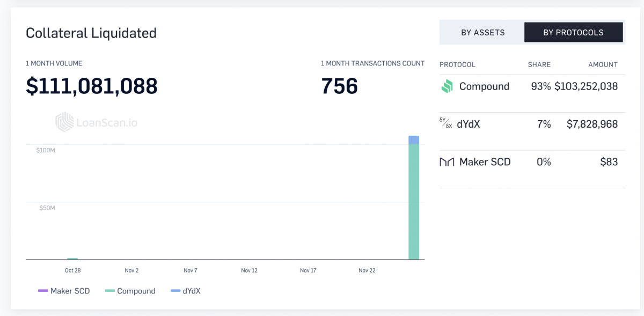
Task: Click the AMOUNT column header
Action: 603,64
